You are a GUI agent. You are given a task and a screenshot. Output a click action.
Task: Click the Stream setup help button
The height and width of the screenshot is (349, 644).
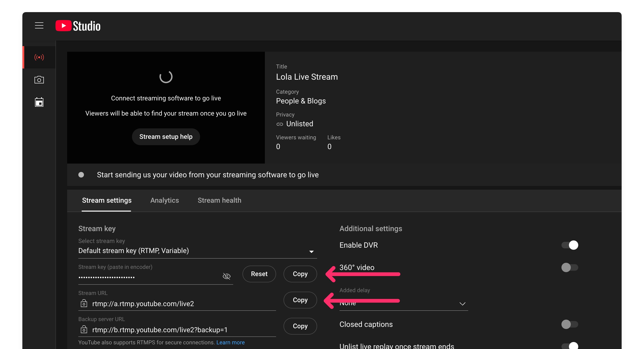tap(166, 137)
